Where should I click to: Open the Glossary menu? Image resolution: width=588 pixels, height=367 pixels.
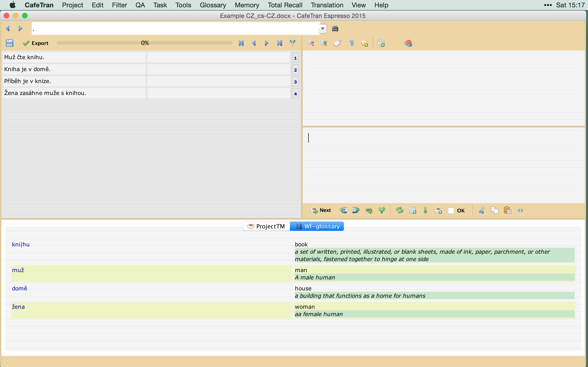(x=213, y=5)
